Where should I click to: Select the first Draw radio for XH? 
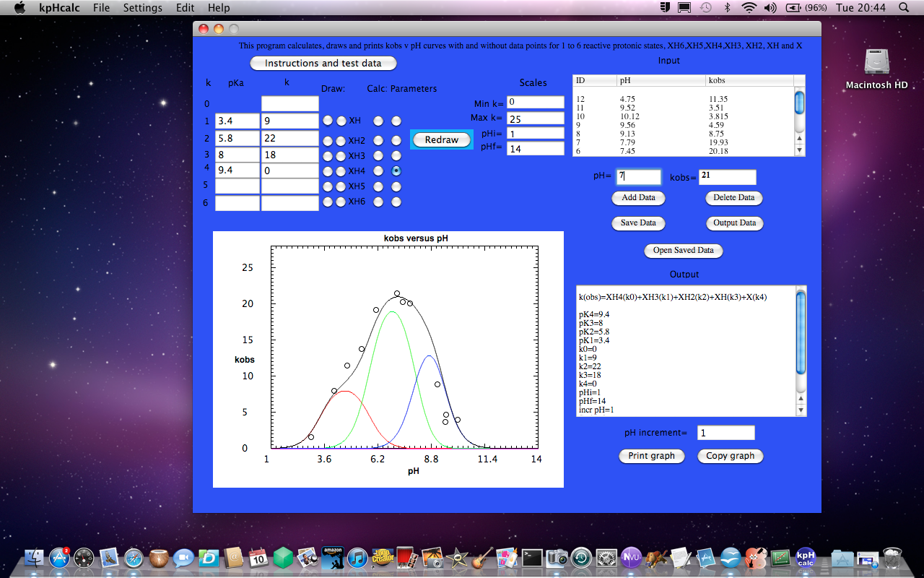coord(328,121)
